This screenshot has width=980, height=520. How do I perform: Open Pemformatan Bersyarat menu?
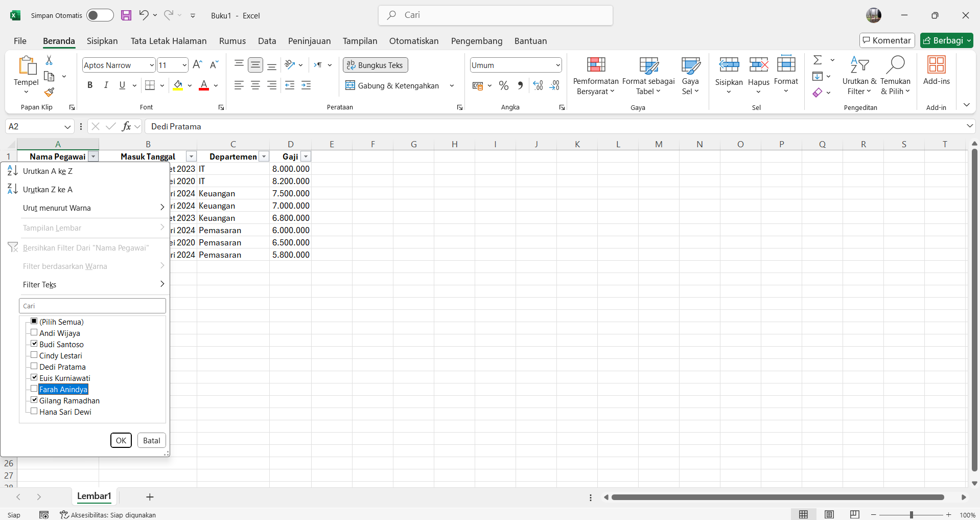596,76
